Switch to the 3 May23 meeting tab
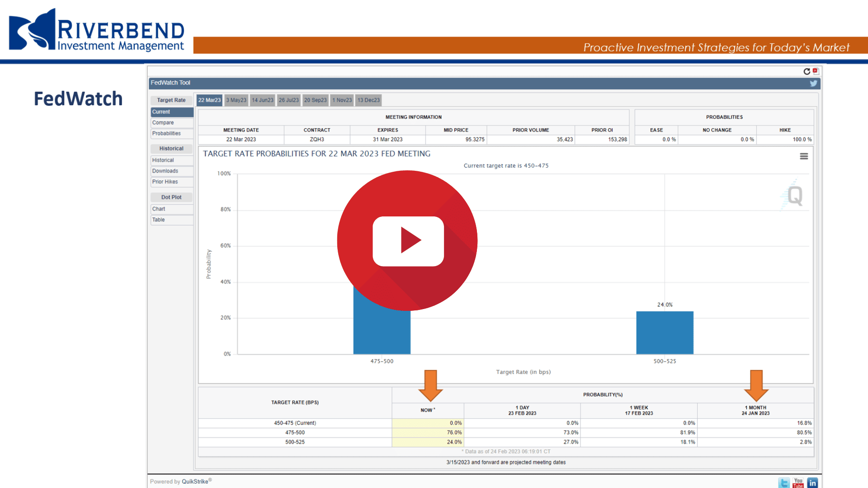The width and height of the screenshot is (868, 488). click(x=236, y=100)
